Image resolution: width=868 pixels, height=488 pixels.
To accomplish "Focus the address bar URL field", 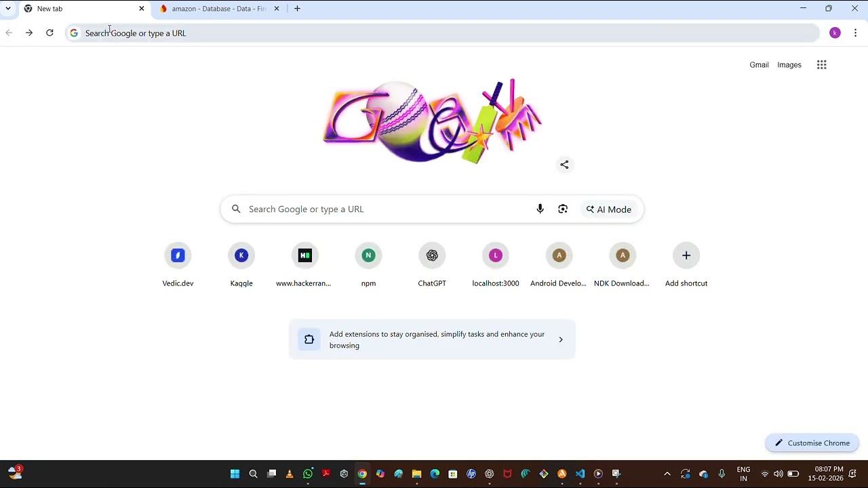I will pos(443,33).
